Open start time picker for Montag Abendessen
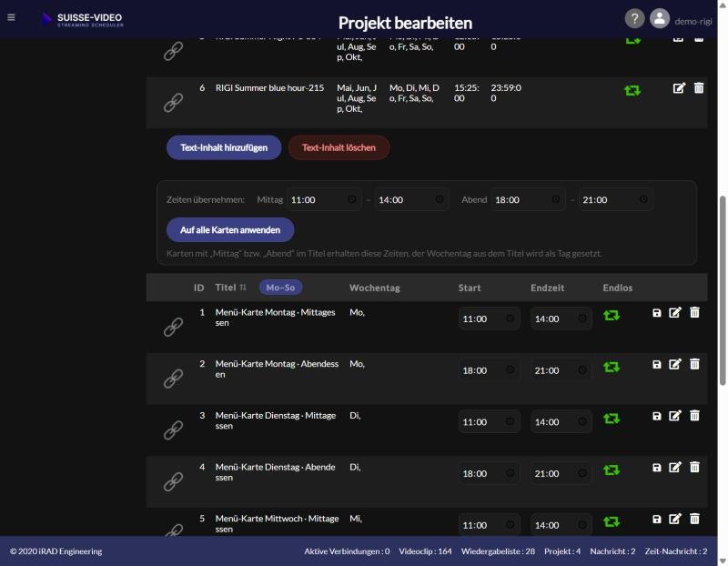This screenshot has height=566, width=728. 510,369
